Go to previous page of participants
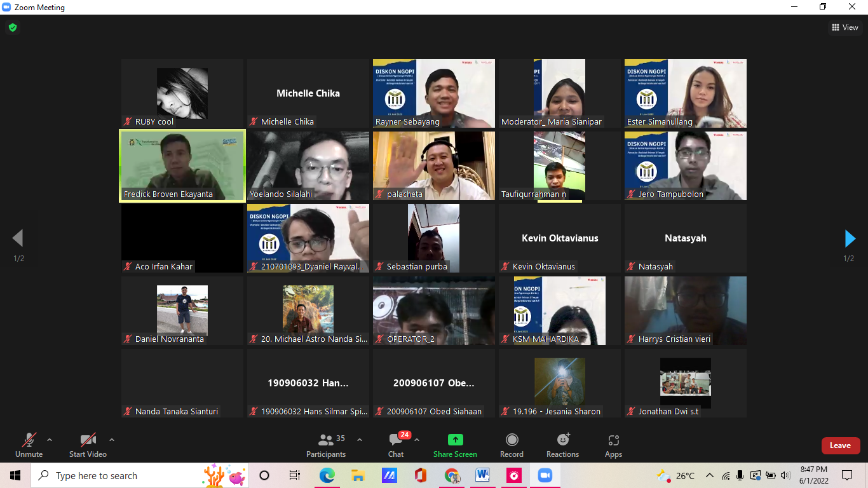The image size is (868, 488). pyautogui.click(x=18, y=238)
